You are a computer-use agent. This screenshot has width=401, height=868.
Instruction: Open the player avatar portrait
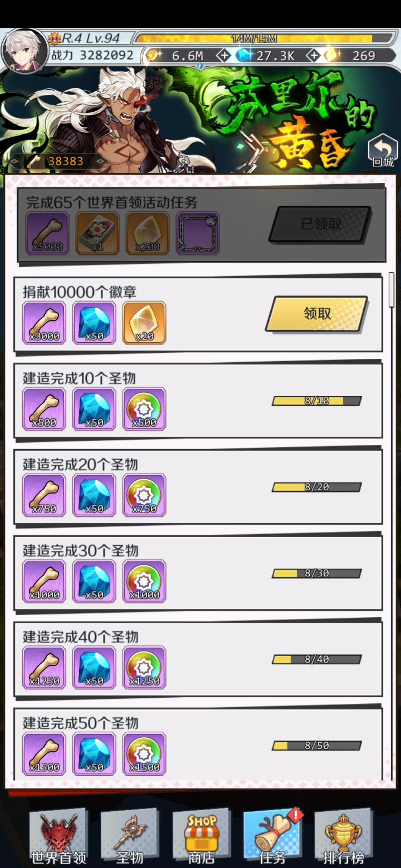(25, 51)
